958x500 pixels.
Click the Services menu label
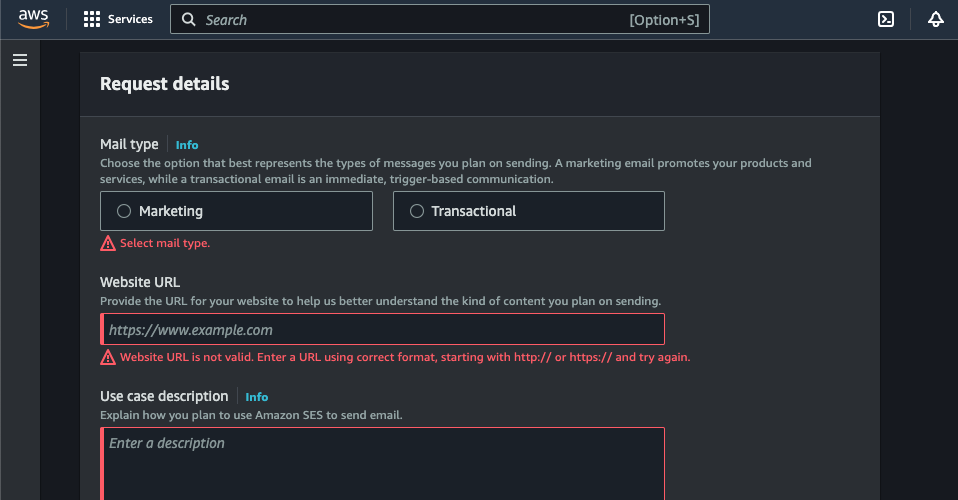pos(130,19)
